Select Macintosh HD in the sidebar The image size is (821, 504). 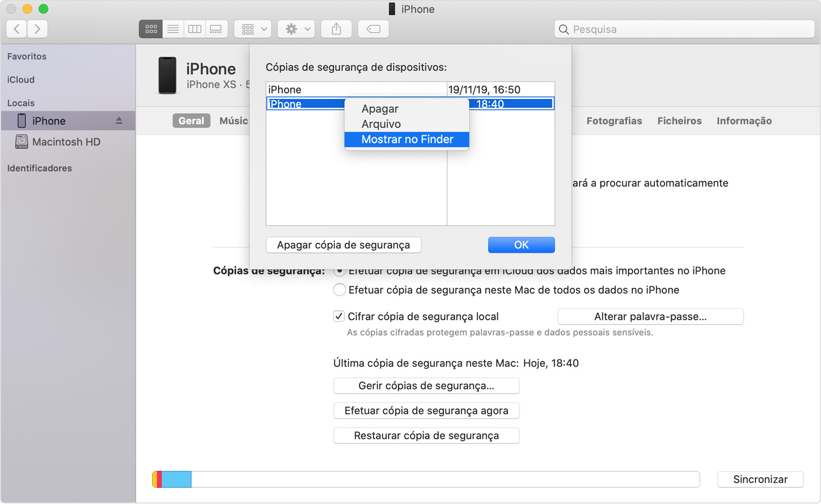(x=68, y=142)
